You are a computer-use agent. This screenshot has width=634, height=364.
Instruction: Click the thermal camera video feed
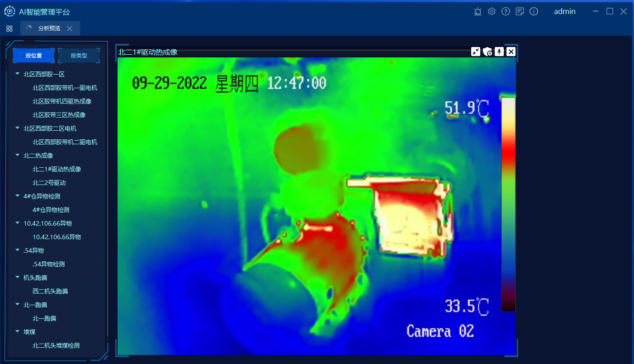tap(317, 206)
